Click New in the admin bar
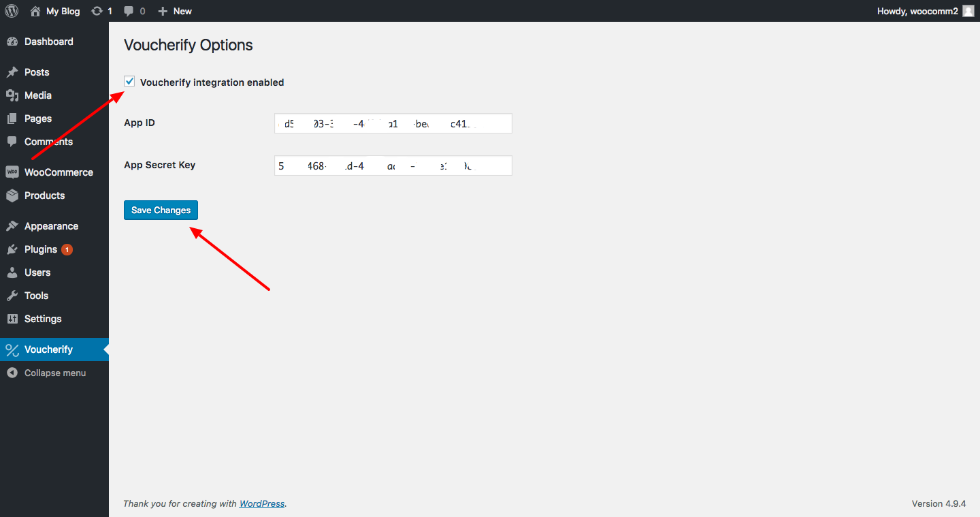Screen dimensions: 980x517 pos(182,11)
